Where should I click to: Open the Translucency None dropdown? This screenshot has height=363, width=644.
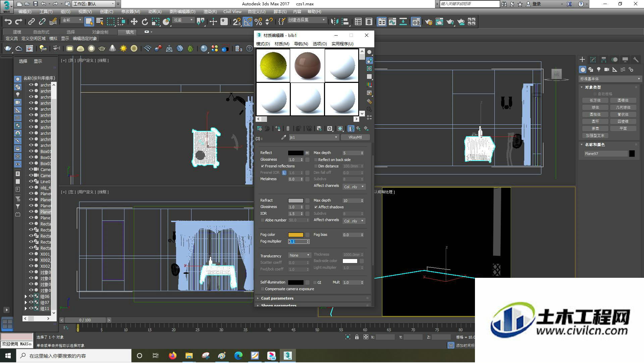299,255
